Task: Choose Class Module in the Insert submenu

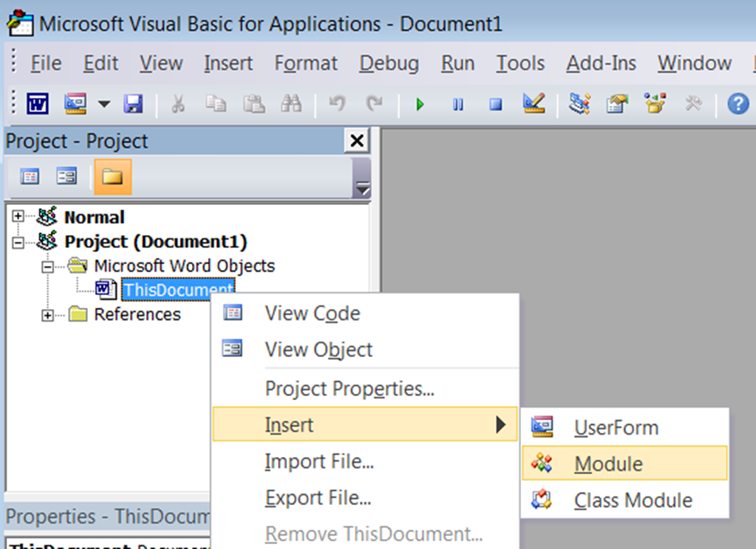Action: point(625,500)
